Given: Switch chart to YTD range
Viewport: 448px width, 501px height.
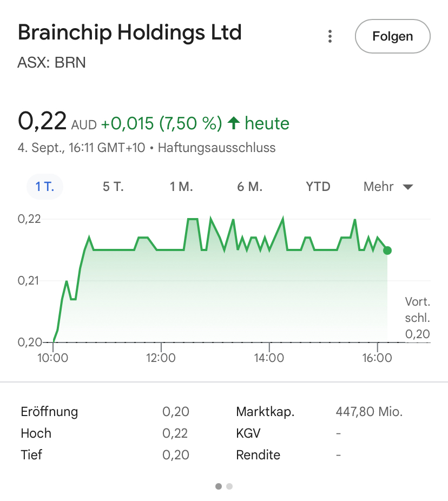Looking at the screenshot, I should [x=318, y=187].
